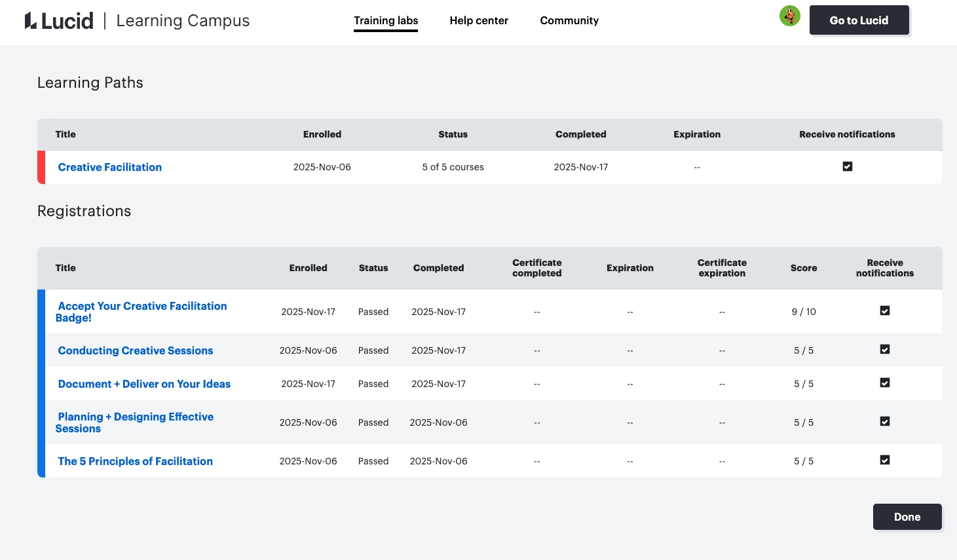Click the Learning Paths heading
This screenshot has height=560, width=957.
point(90,83)
